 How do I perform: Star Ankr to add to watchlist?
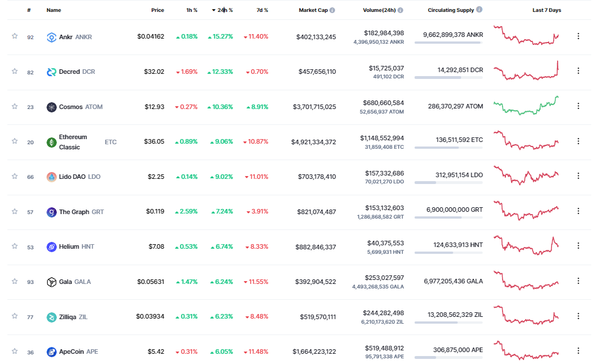[15, 36]
